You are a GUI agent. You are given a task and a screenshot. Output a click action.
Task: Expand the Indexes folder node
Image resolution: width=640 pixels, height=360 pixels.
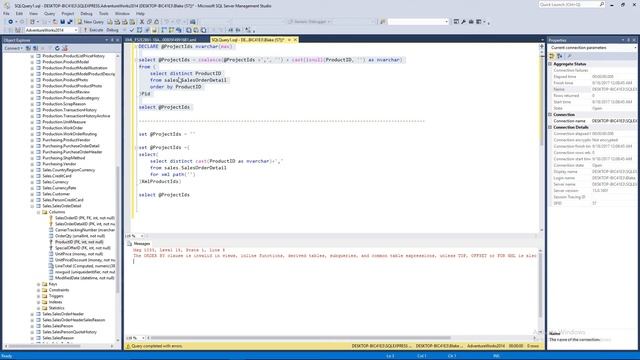pyautogui.click(x=39, y=302)
